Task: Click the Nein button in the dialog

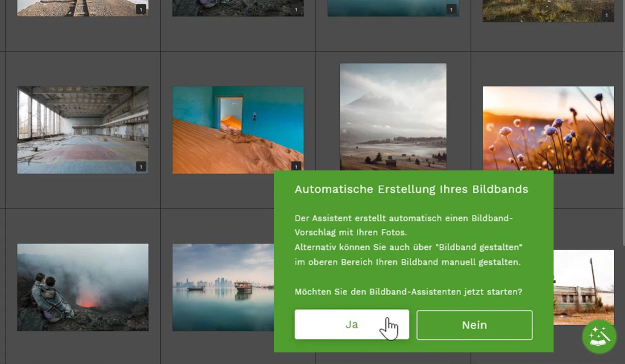Action: [475, 325]
